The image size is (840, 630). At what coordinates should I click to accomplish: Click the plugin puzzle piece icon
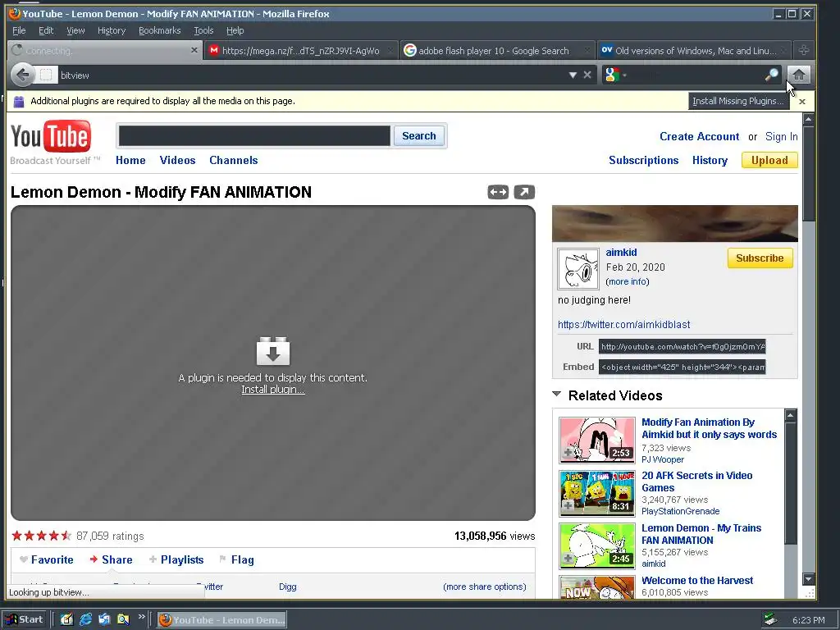19,101
